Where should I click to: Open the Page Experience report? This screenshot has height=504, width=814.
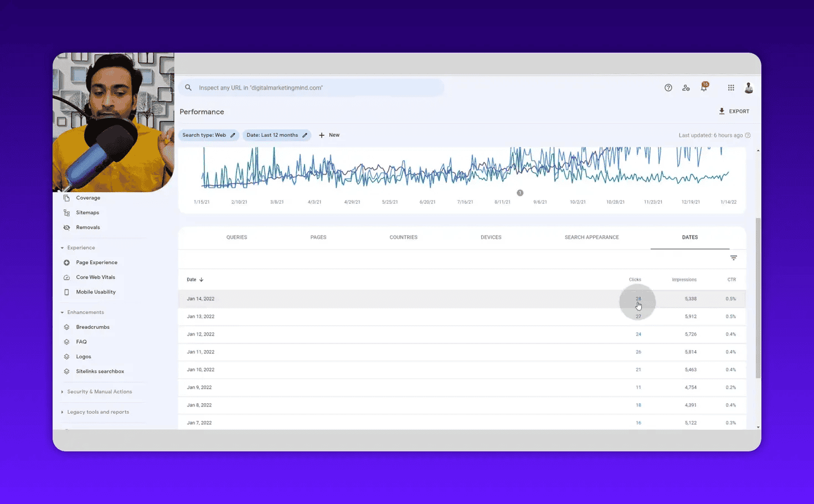(97, 262)
